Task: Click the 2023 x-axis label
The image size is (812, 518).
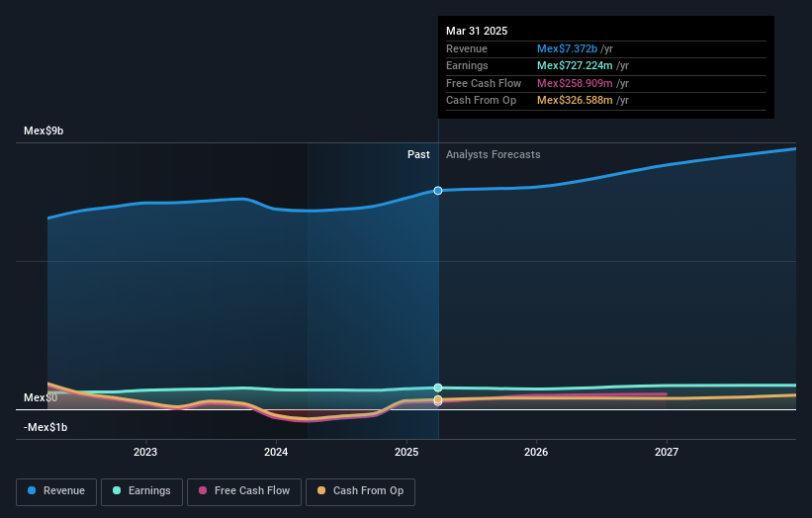Action: (145, 453)
